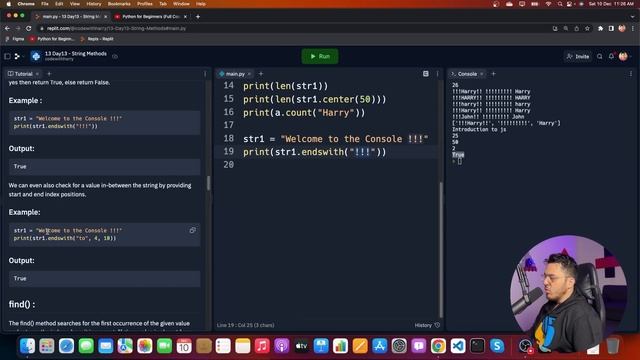The image size is (640, 360).
Task: Go back with Chrome back arrow
Action: pyautogui.click(x=7, y=28)
